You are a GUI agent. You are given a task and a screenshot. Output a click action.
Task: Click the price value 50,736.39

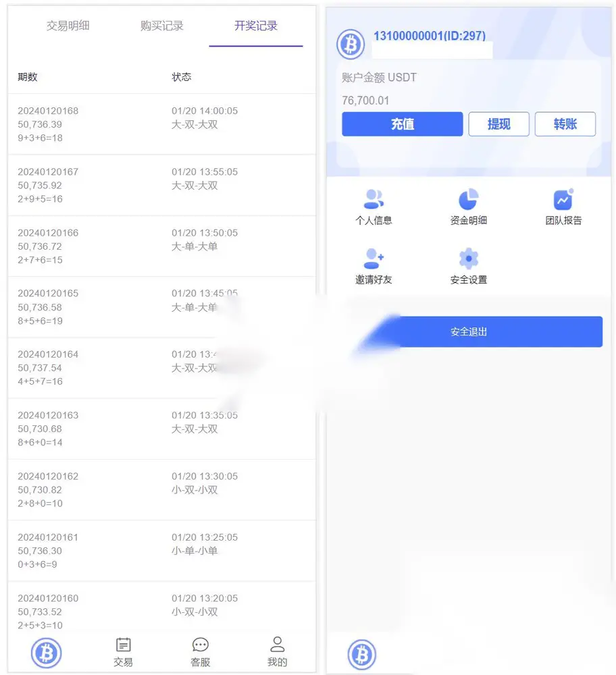coord(40,124)
